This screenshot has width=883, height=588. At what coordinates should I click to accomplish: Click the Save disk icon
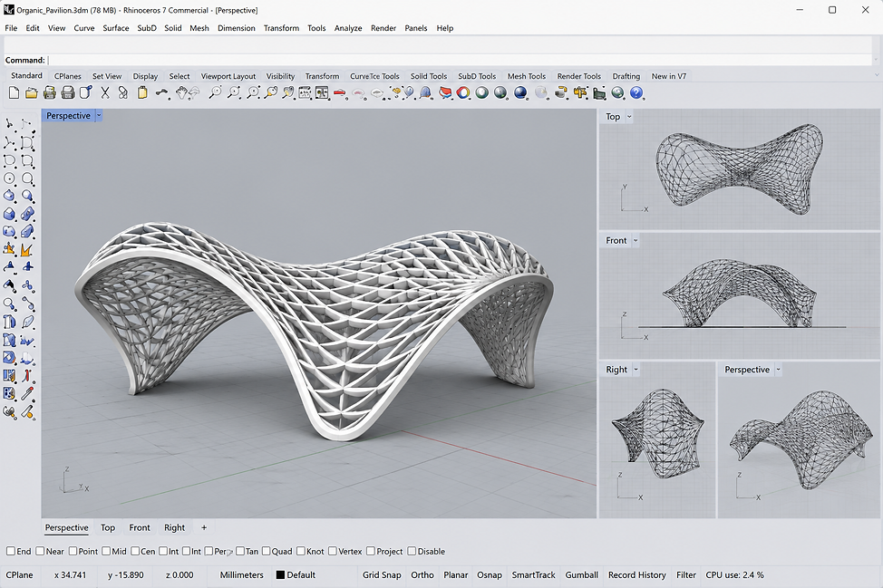click(50, 92)
